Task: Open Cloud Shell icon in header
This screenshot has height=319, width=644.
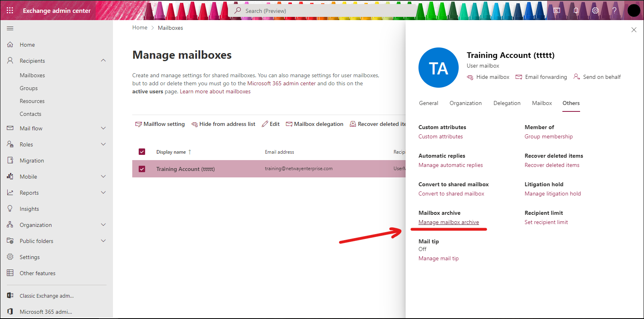Action: click(x=557, y=10)
